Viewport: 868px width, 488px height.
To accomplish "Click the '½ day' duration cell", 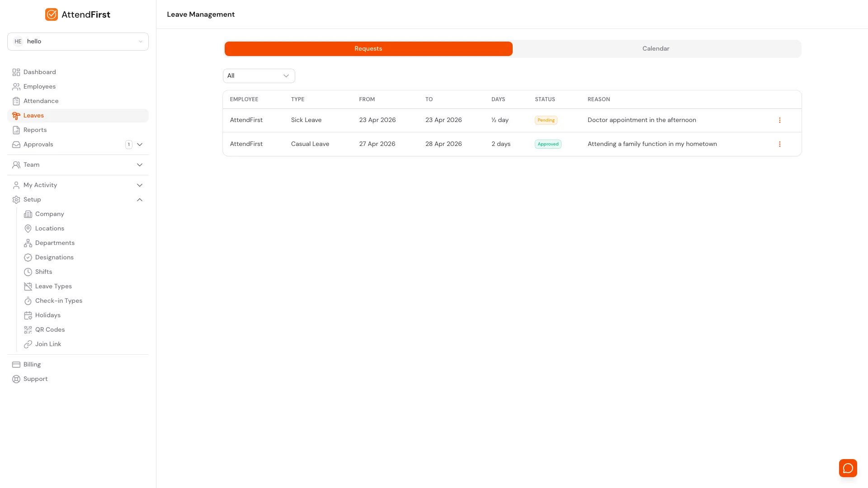I will [x=500, y=120].
